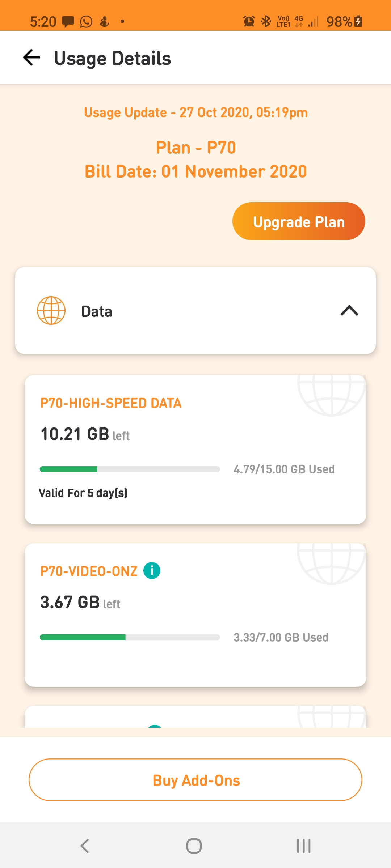Tap the battery charging icon
391x868 pixels.
[358, 22]
